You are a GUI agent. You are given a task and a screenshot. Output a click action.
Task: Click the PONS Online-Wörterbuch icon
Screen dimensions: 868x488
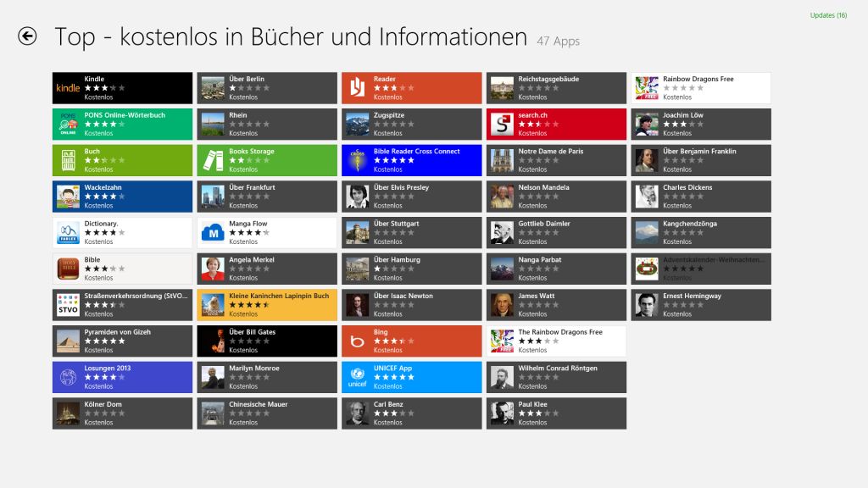click(68, 124)
